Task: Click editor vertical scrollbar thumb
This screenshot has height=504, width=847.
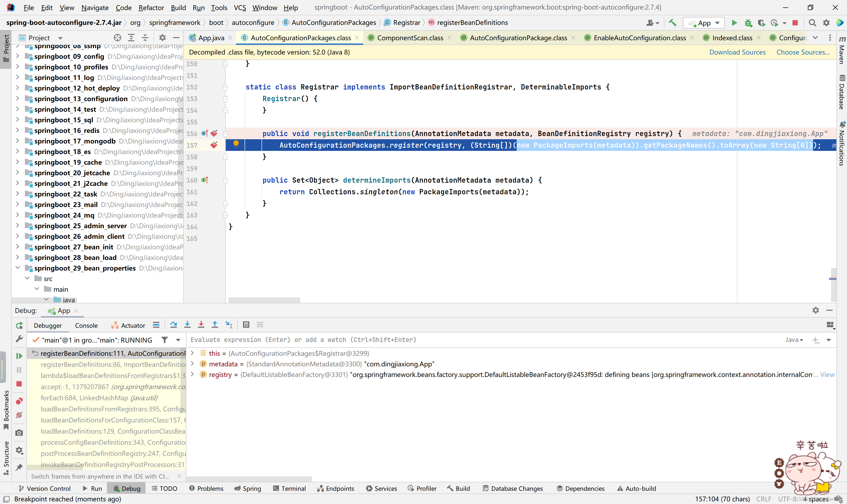Action: pyautogui.click(x=834, y=285)
